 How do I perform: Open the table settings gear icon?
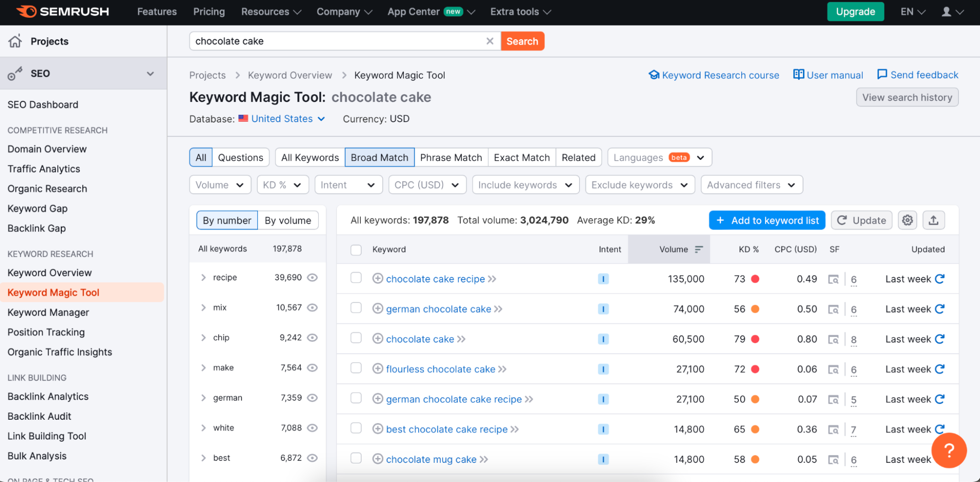(907, 220)
